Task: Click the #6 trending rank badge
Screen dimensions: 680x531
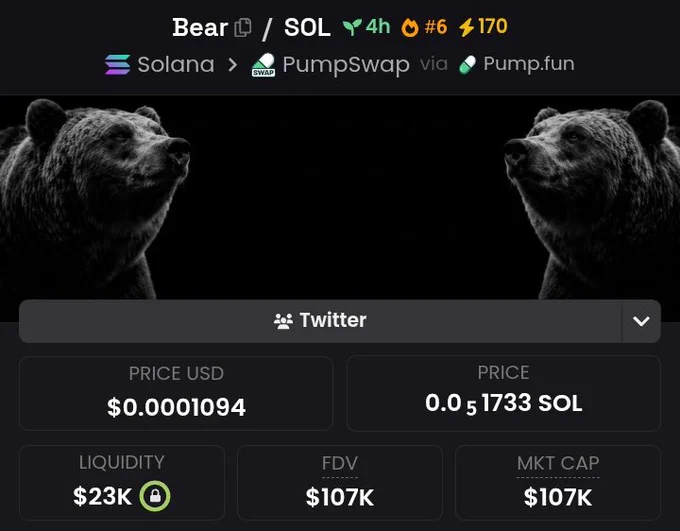Action: coord(436,27)
